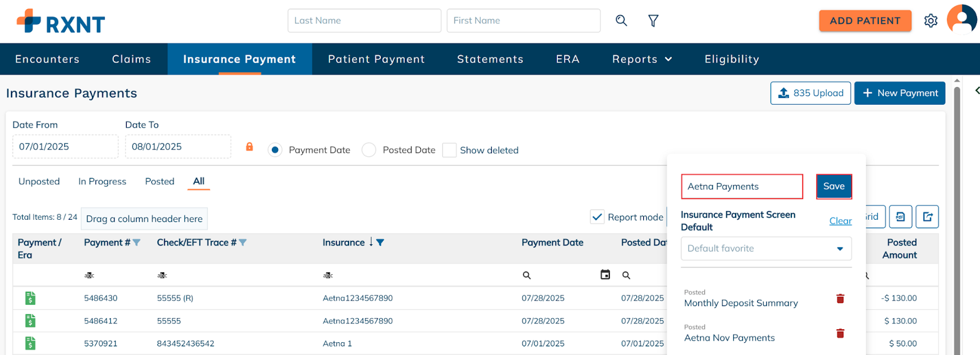Viewport: 980px width, 355px height.
Task: Click the user profile avatar
Action: click(962, 20)
